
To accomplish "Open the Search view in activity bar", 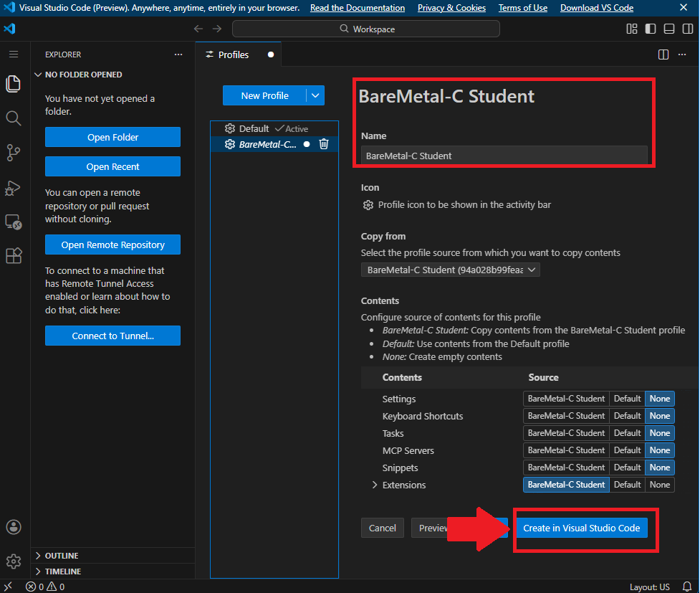I will point(13,118).
